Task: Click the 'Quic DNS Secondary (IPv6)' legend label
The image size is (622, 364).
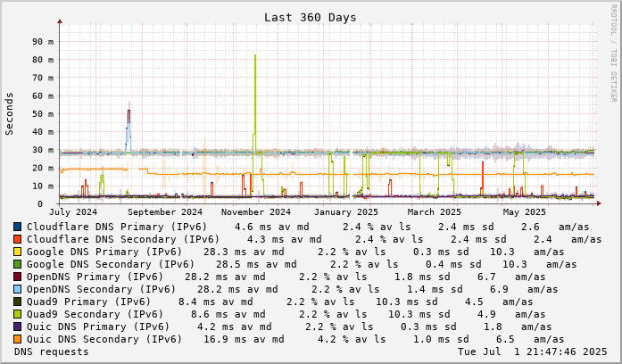Action: (104, 339)
